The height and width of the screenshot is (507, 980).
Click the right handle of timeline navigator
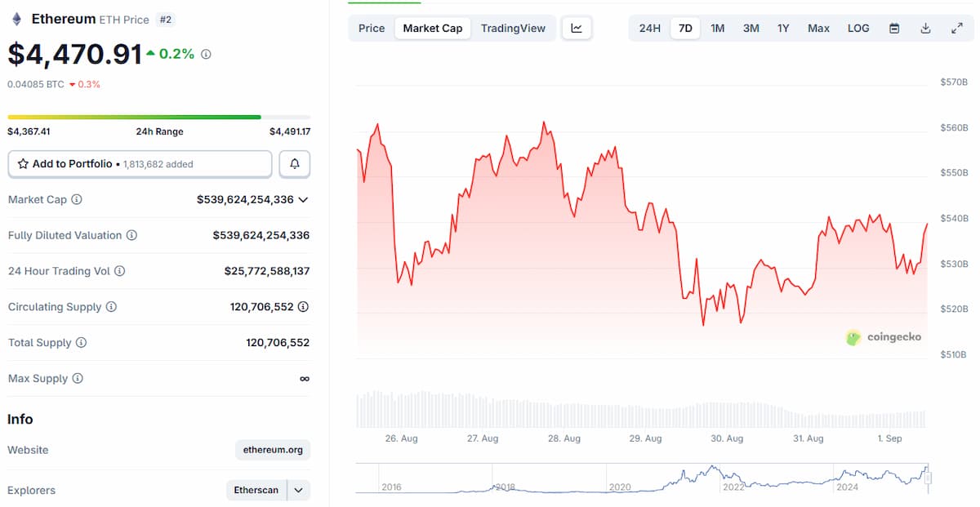[928, 478]
